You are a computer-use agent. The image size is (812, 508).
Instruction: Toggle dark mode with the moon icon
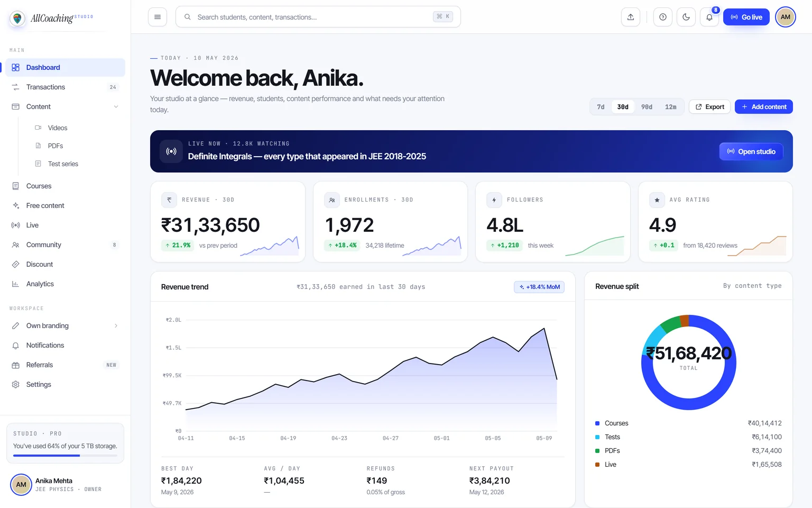[686, 17]
